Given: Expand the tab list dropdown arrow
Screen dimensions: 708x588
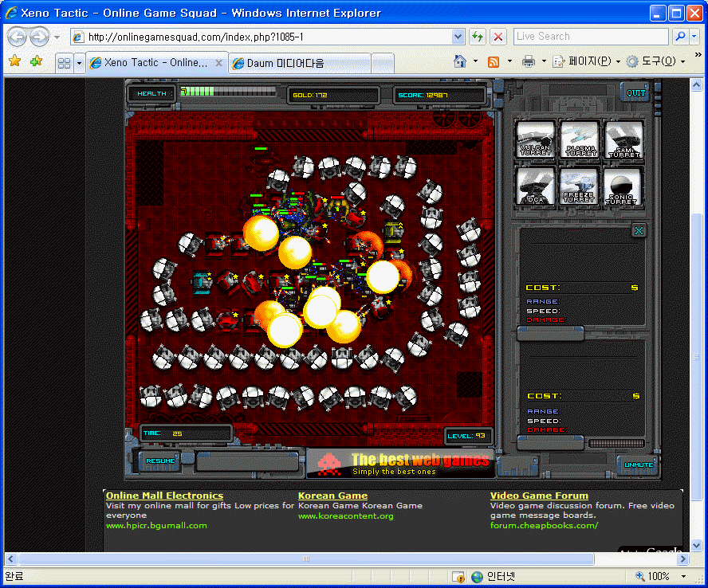Looking at the screenshot, I should point(79,63).
